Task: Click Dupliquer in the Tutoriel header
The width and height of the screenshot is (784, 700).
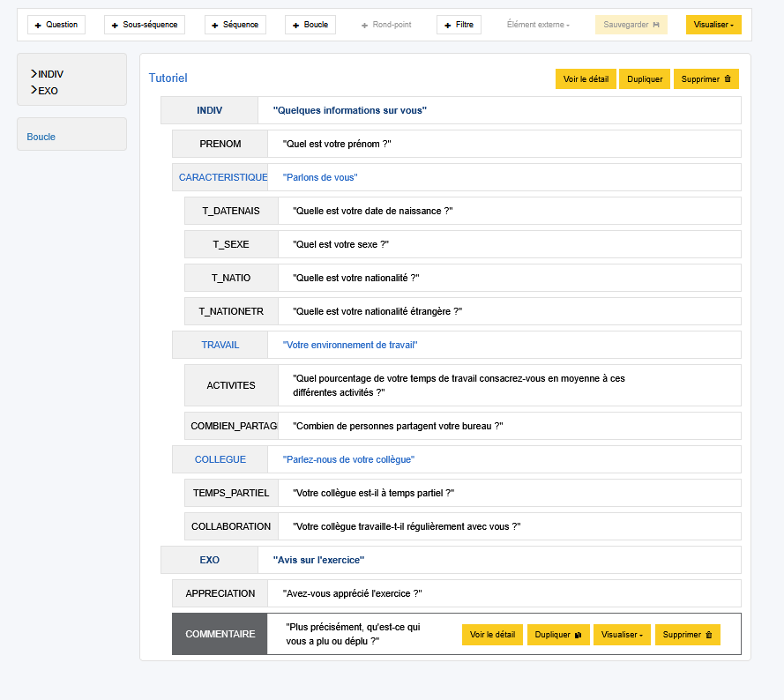Action: pyautogui.click(x=645, y=79)
